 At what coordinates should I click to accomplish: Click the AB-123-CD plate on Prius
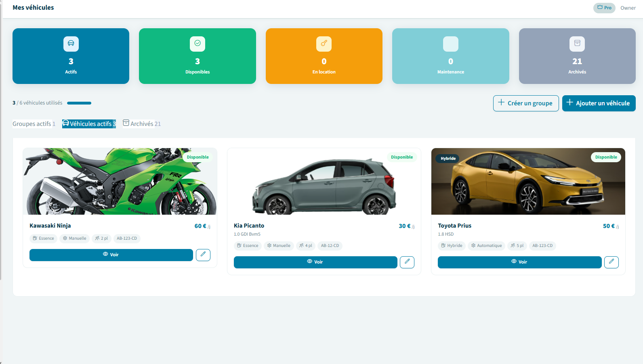point(542,245)
